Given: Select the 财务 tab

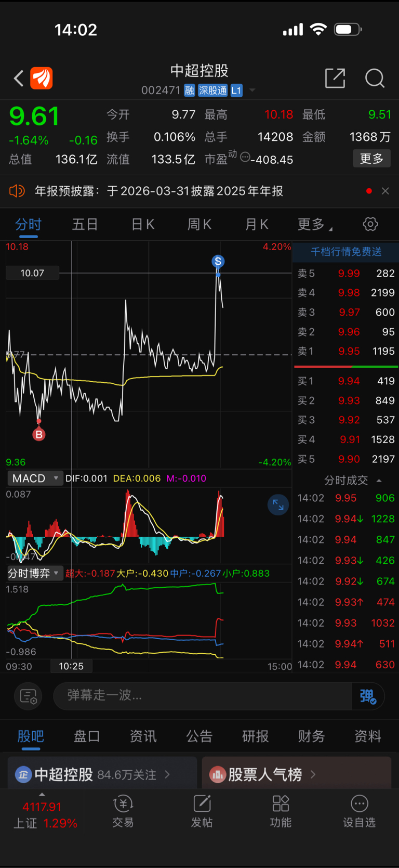Looking at the screenshot, I should (311, 736).
